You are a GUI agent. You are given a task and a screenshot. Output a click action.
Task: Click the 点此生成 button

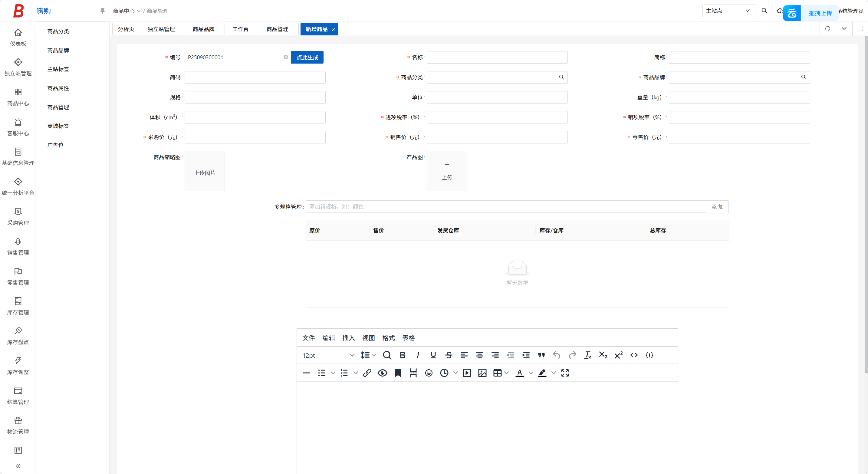pos(307,57)
